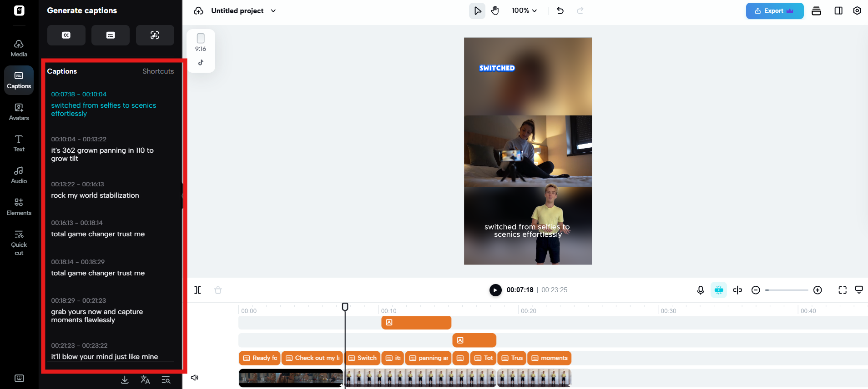The width and height of the screenshot is (868, 389).
Task: Choose the auto lyrics recognition option
Action: (155, 35)
